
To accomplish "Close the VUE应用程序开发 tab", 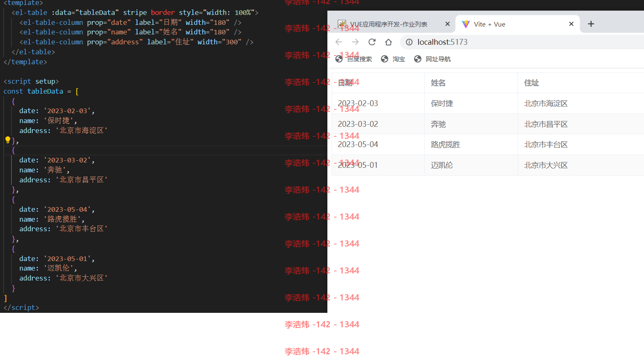I will point(448,24).
